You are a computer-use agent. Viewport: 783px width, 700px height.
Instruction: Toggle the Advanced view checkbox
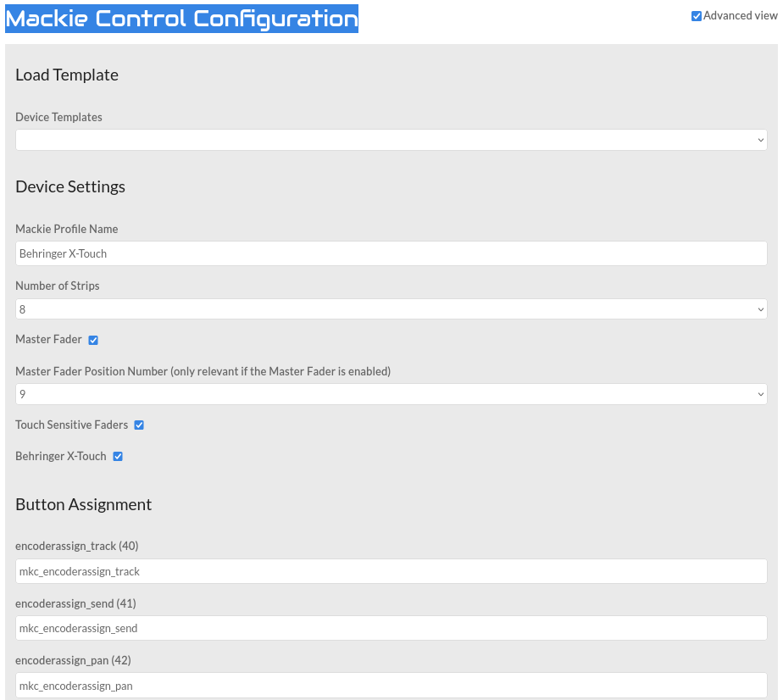(697, 16)
